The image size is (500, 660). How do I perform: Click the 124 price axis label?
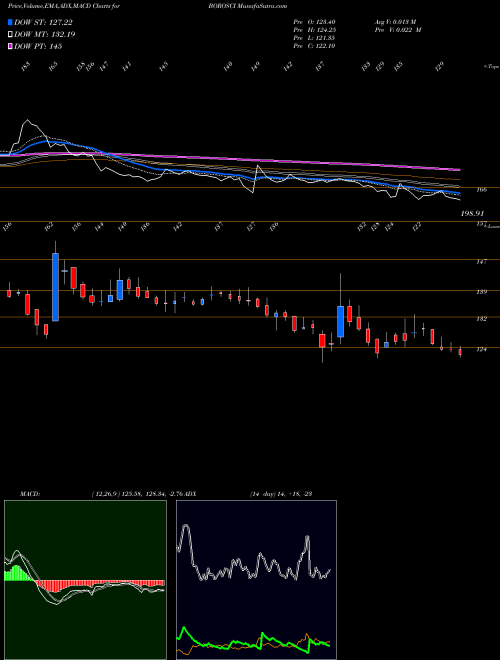pyautogui.click(x=481, y=349)
